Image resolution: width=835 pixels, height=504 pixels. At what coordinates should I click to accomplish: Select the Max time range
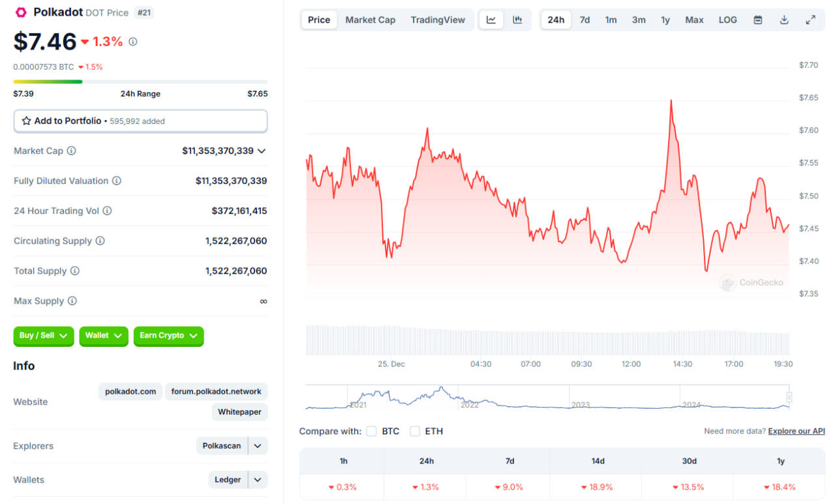[695, 20]
